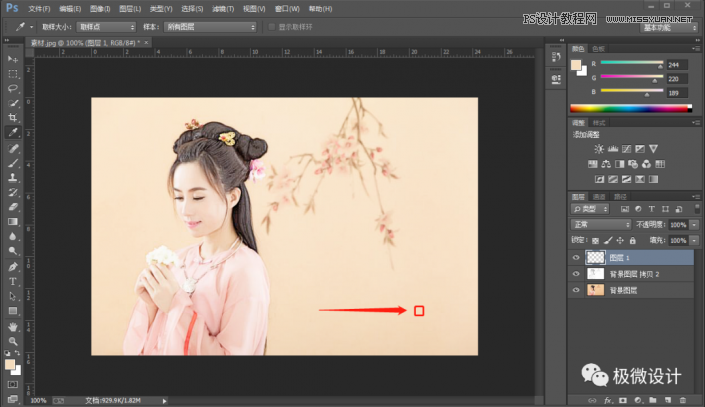Open the 取样大小 dropdown
Screen dimensions: 705x407
pos(107,26)
